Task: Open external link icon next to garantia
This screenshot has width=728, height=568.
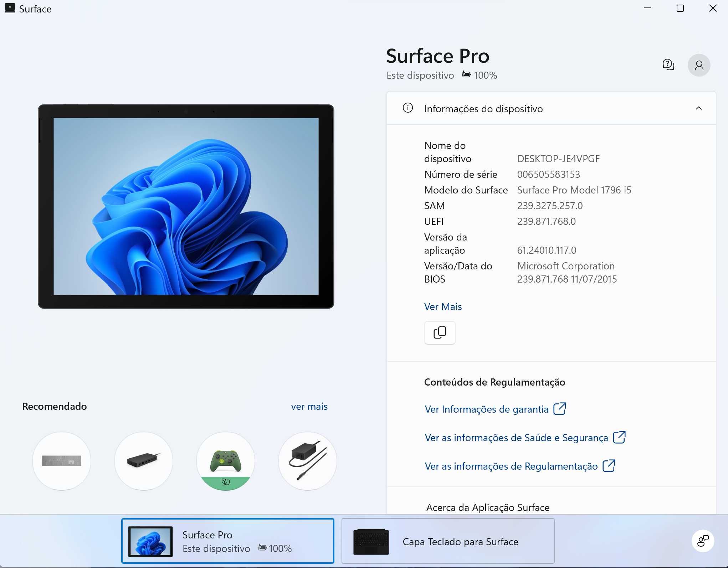Action: (x=559, y=409)
